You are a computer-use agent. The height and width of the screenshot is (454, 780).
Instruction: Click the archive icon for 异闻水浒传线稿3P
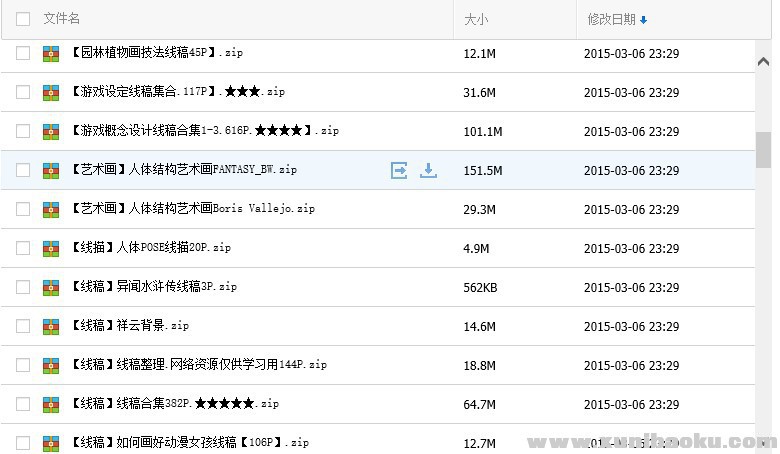pos(51,287)
